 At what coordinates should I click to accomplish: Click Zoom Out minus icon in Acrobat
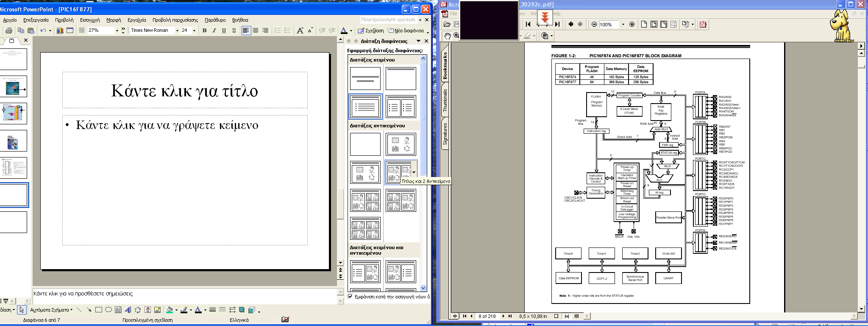[594, 24]
